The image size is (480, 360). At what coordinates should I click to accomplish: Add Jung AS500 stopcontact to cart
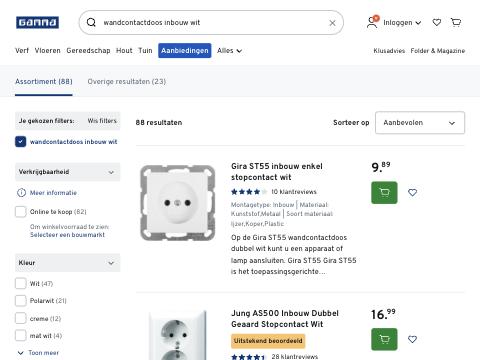[x=384, y=339]
